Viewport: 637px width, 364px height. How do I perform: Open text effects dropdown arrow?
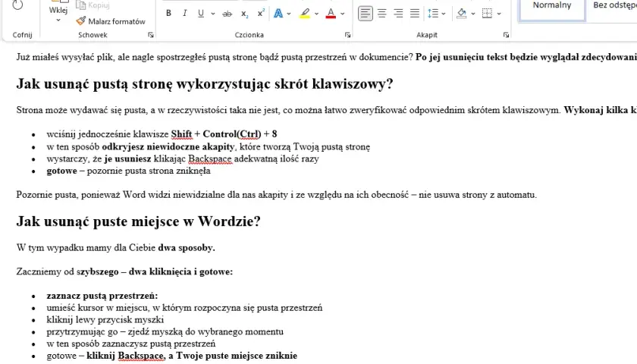point(289,14)
